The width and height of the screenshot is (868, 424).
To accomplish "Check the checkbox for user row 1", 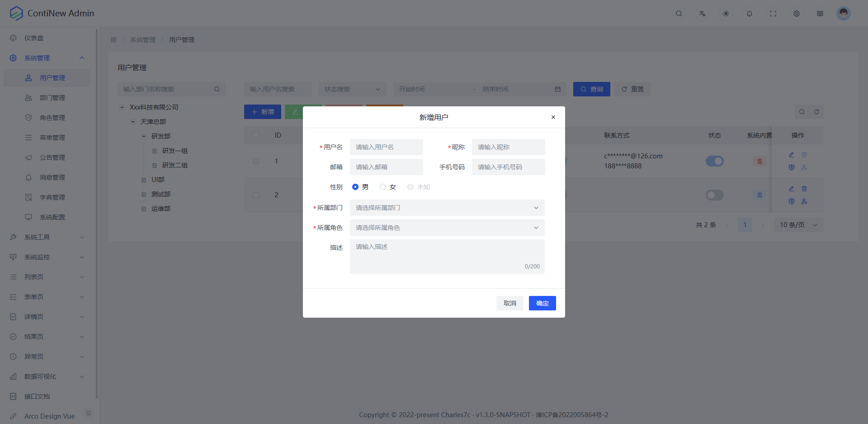I will click(256, 161).
